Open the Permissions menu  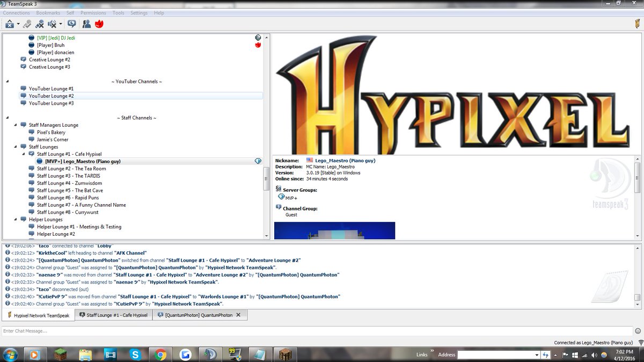(x=93, y=13)
